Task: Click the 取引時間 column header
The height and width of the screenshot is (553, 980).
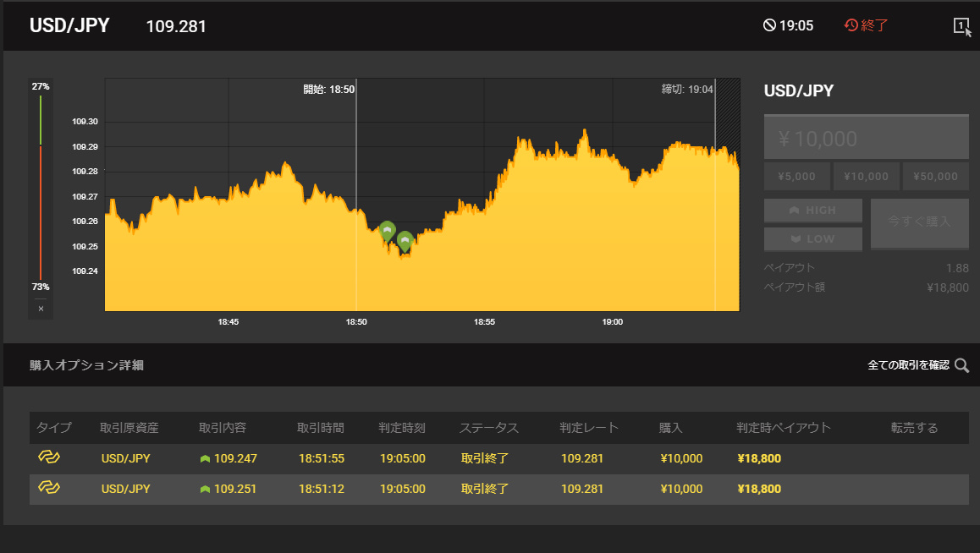Action: (x=321, y=428)
